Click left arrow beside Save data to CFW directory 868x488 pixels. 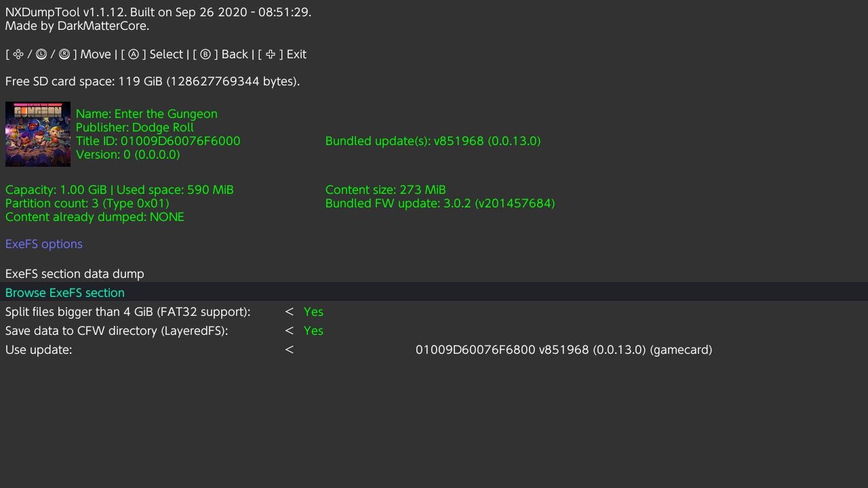289,331
